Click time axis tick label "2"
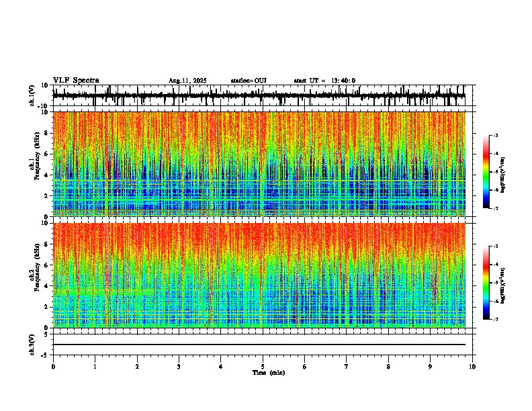The height and width of the screenshot is (411, 532). pyautogui.click(x=137, y=367)
